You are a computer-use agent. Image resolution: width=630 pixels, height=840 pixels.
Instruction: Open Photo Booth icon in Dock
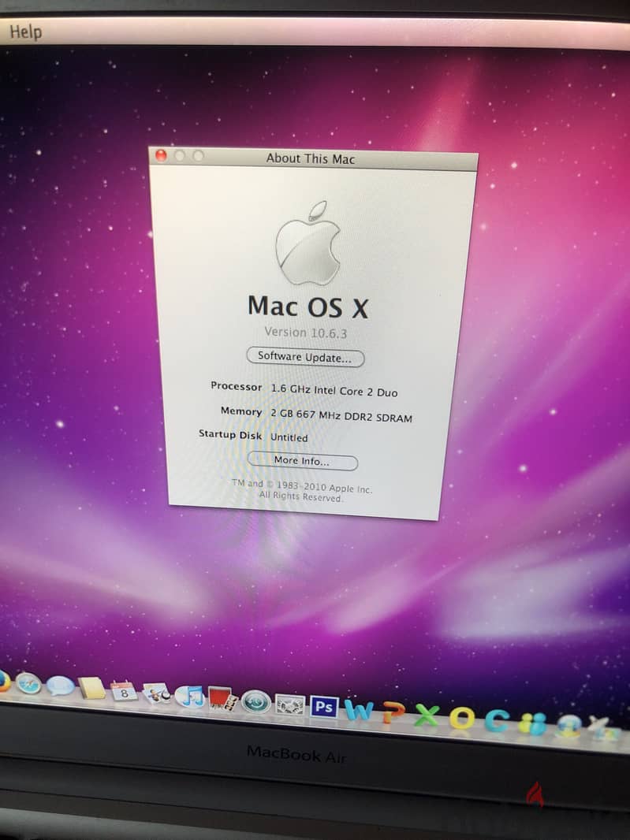pos(222,699)
